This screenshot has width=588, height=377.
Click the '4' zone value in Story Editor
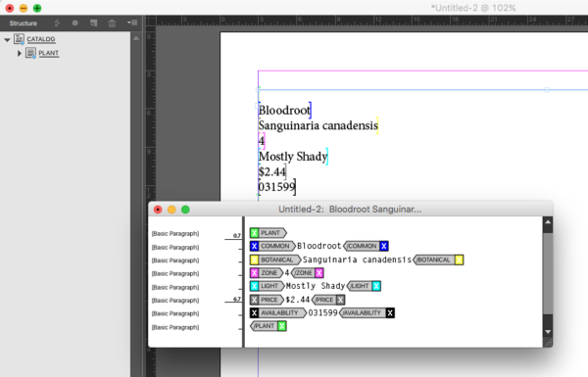coord(287,273)
